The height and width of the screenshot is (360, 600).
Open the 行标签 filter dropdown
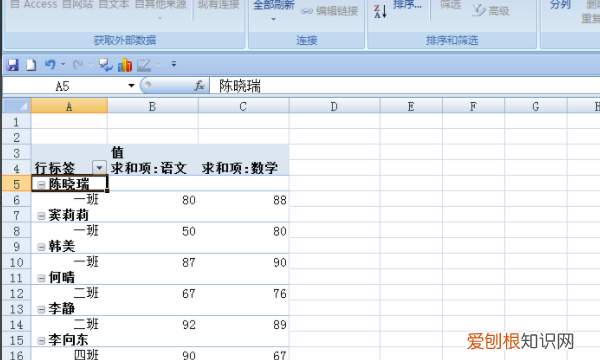[x=99, y=167]
